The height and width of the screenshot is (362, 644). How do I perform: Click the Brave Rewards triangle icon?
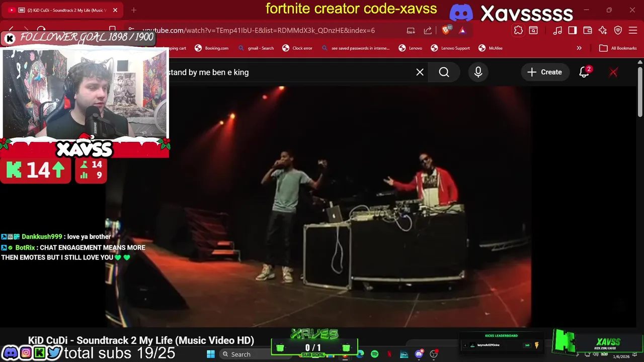pos(462,31)
